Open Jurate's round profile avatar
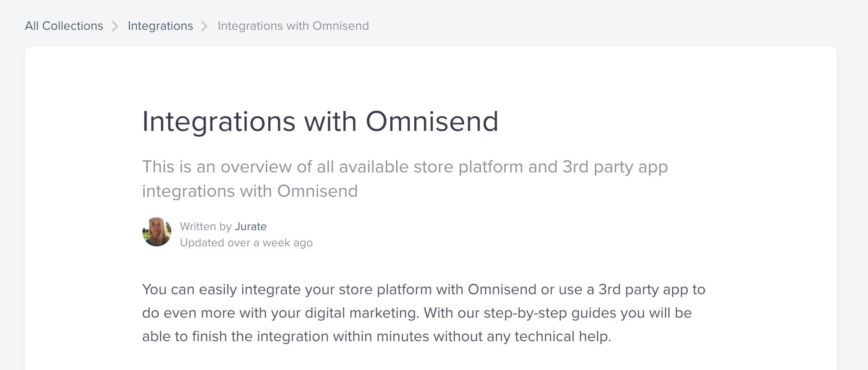 (x=157, y=232)
